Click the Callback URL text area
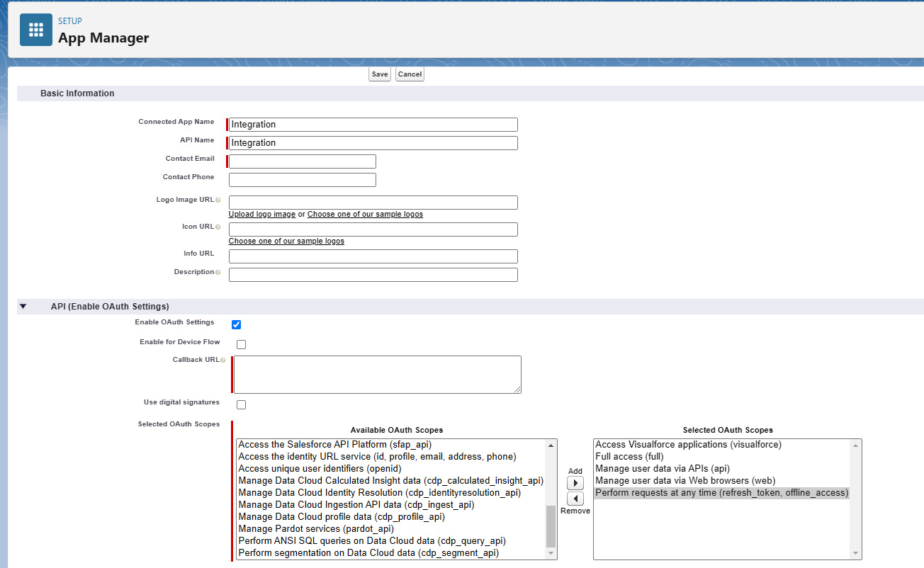 pos(378,375)
